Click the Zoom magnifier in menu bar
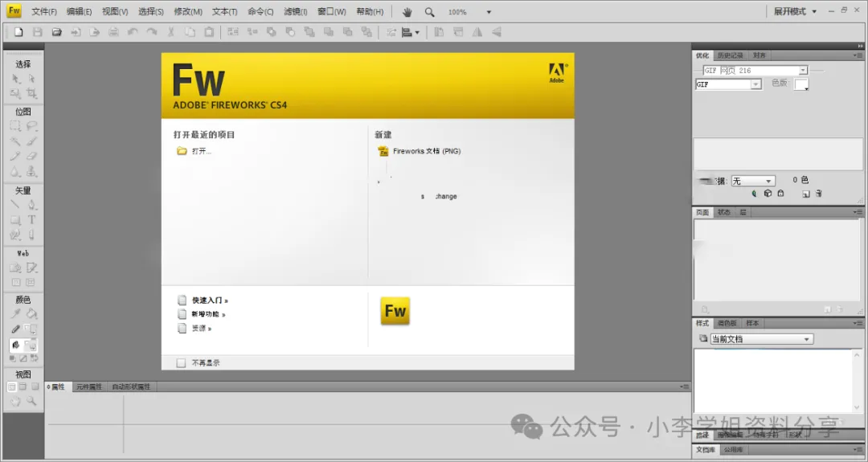Screen dimensions: 868x462 pos(429,11)
